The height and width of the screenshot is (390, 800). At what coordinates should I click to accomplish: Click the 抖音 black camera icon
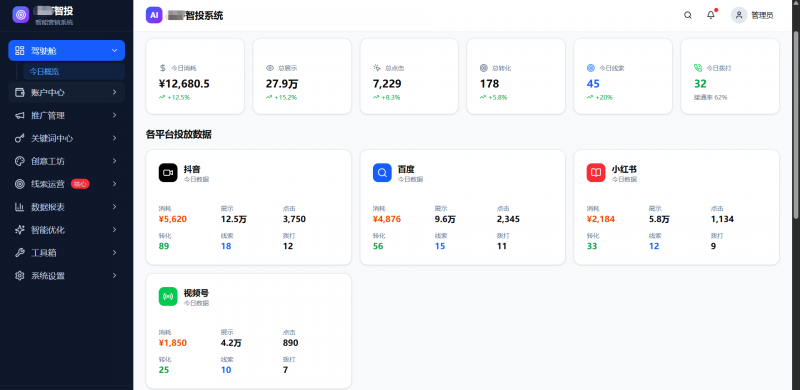tap(168, 173)
